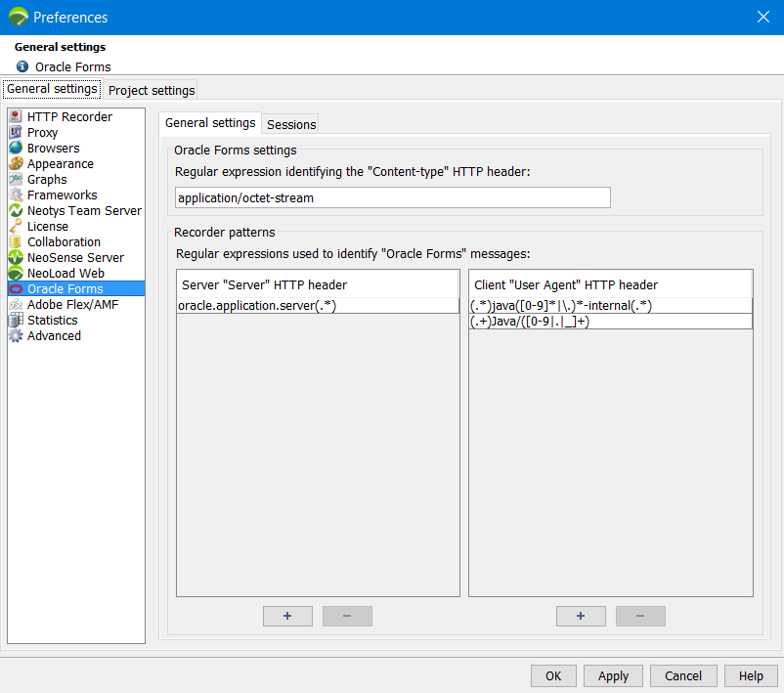Remove the selected Server header pattern
Image resolution: width=784 pixels, height=693 pixels.
click(x=347, y=616)
